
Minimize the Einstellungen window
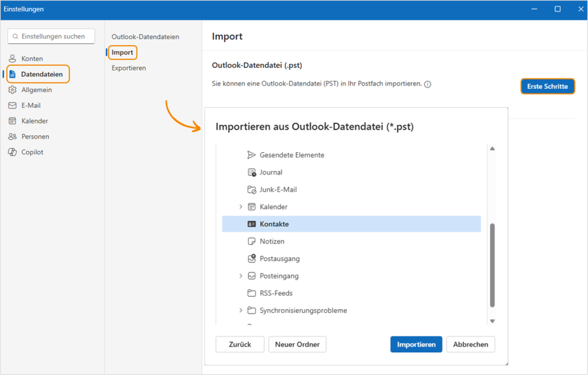[534, 9]
